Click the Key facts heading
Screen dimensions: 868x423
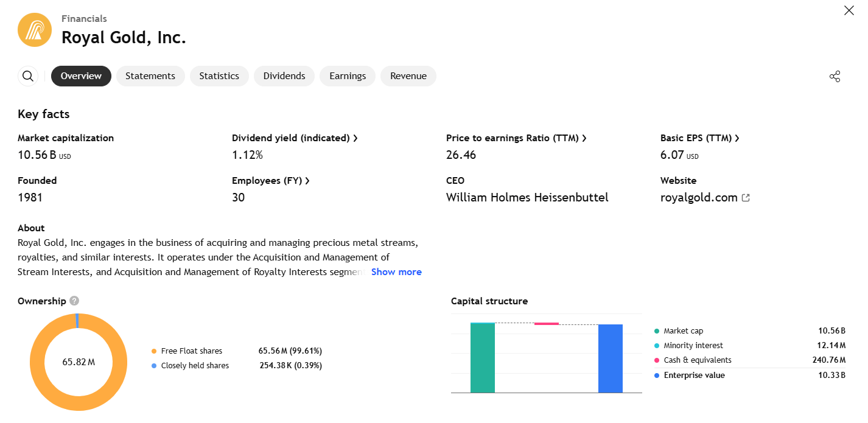pos(44,114)
